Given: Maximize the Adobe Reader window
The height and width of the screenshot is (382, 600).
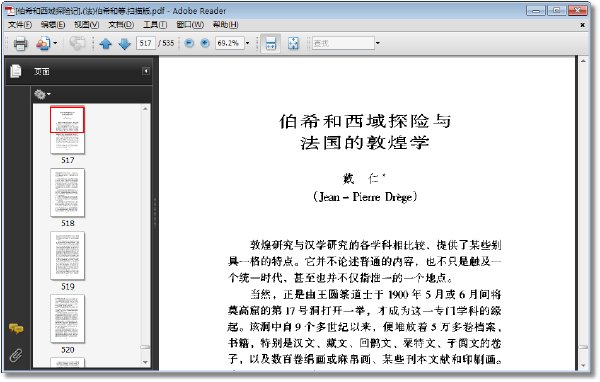Looking at the screenshot, I should pos(556,10).
